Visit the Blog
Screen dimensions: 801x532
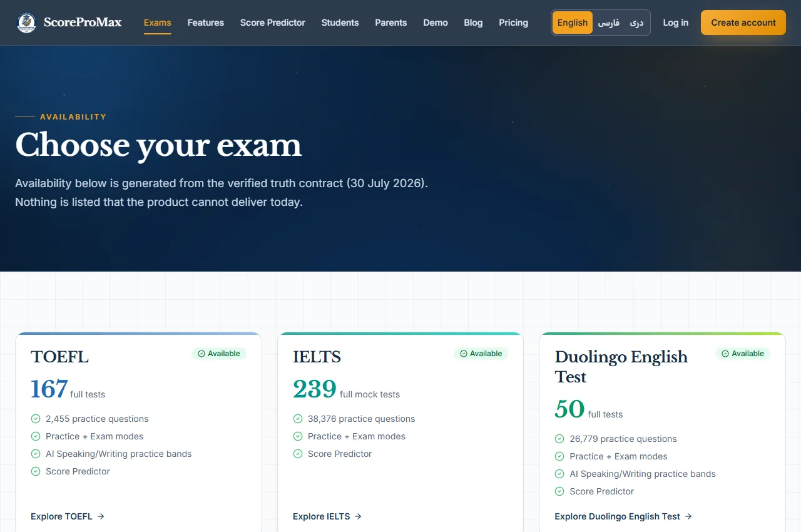(x=474, y=23)
